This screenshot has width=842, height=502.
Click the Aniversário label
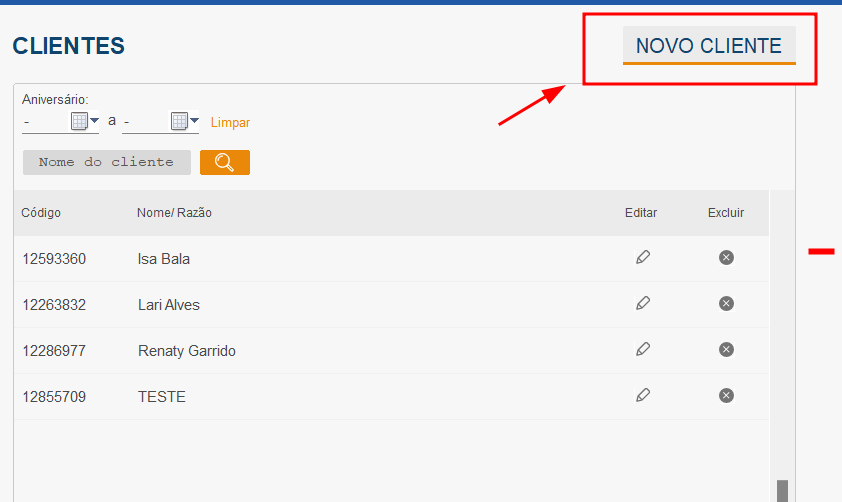point(55,99)
